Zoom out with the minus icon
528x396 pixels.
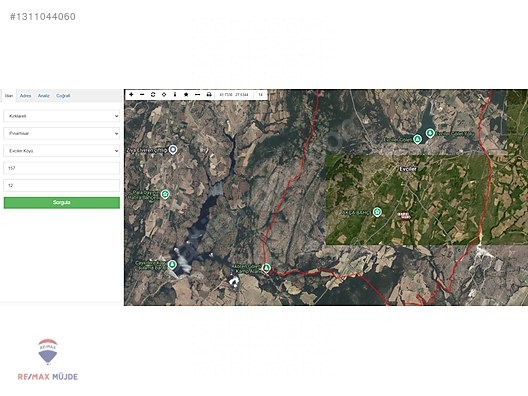(142, 95)
